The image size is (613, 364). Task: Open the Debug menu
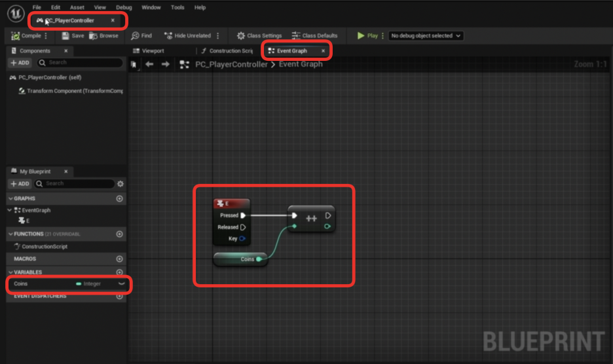(124, 7)
